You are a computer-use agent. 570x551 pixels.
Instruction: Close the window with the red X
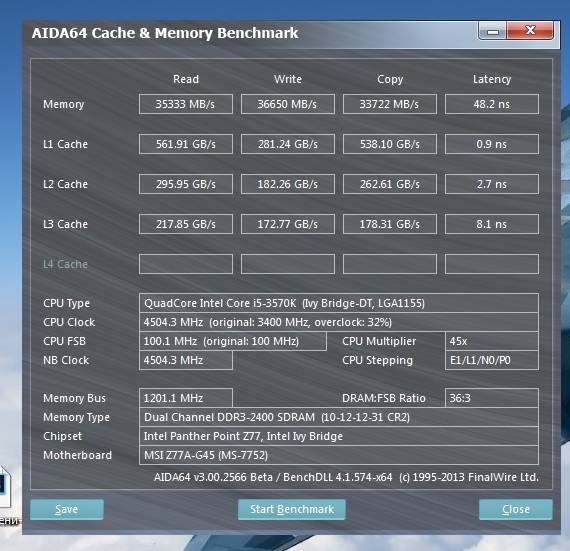530,31
